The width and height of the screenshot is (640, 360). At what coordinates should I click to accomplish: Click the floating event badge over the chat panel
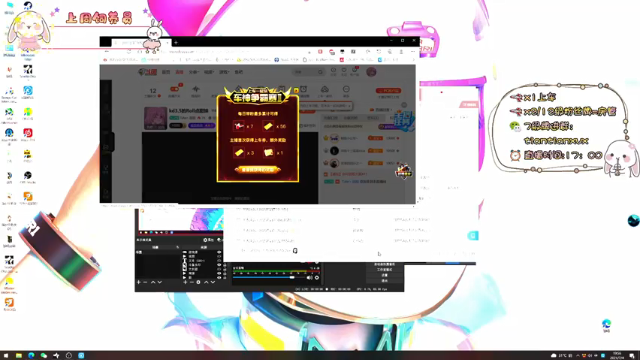(403, 171)
